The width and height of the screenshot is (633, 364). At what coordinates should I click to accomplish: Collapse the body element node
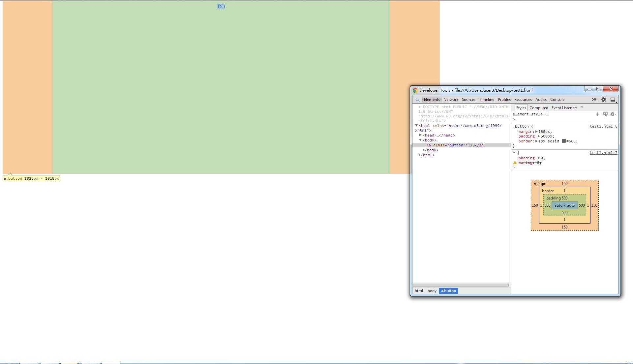pos(420,140)
